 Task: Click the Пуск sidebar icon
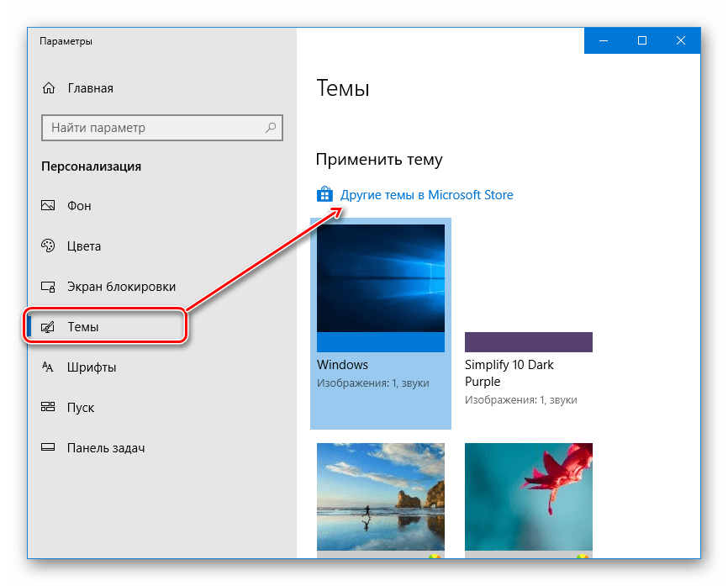pyautogui.click(x=49, y=408)
